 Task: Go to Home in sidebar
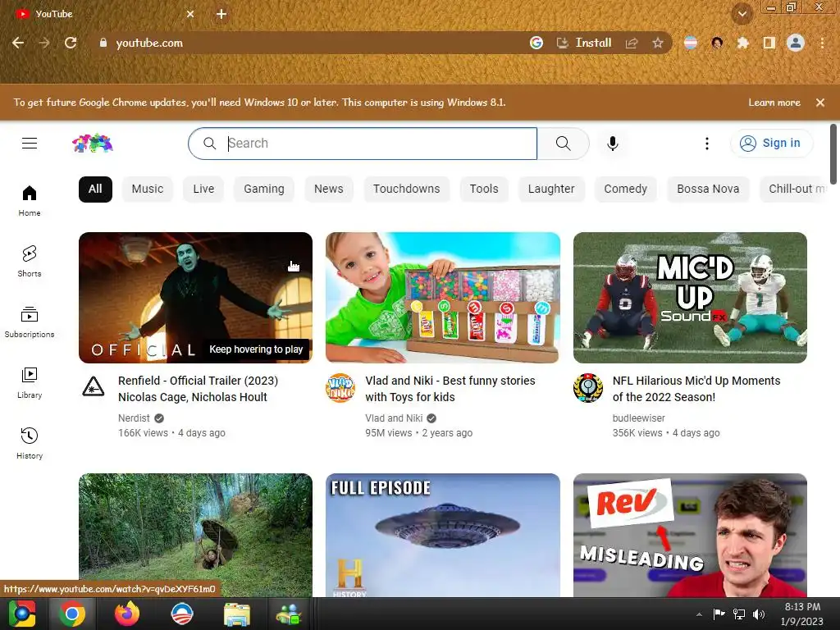[x=30, y=200]
